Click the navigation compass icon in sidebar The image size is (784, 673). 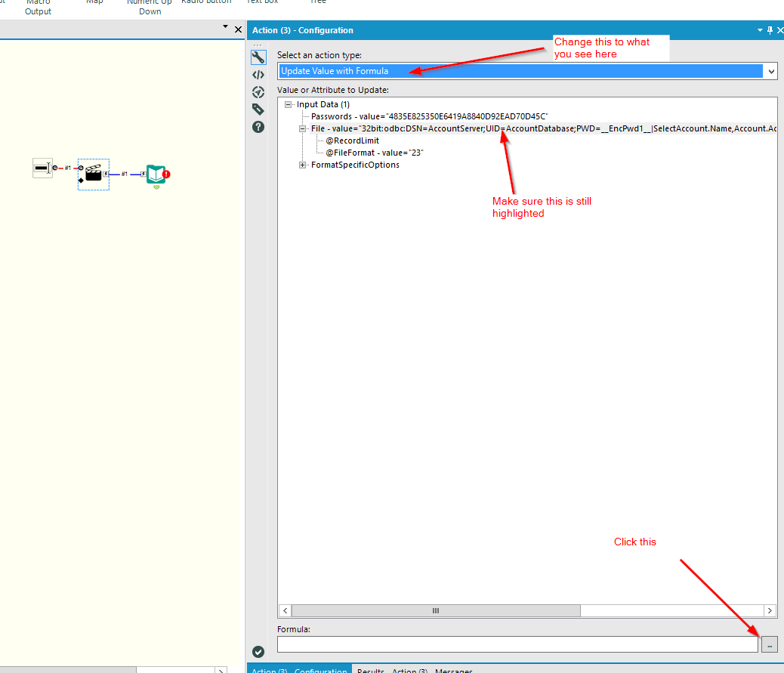(x=258, y=91)
